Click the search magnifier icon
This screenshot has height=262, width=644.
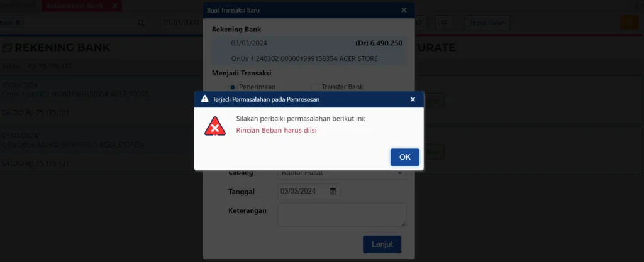141,23
